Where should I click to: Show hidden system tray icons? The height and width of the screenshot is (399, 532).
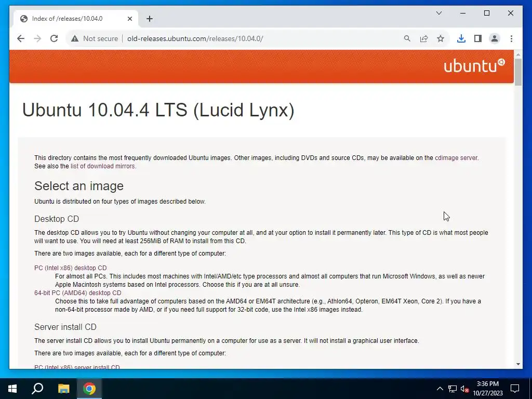click(x=440, y=389)
